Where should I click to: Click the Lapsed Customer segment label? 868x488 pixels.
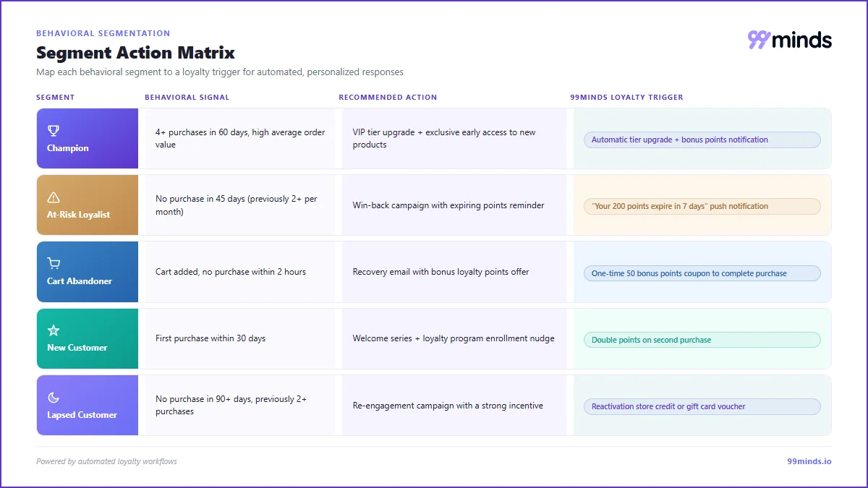pos(82,415)
